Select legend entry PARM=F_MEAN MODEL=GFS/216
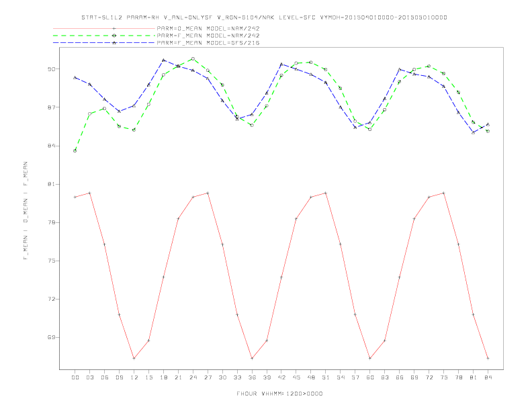Viewport: 532px width, 411px height. click(x=208, y=43)
